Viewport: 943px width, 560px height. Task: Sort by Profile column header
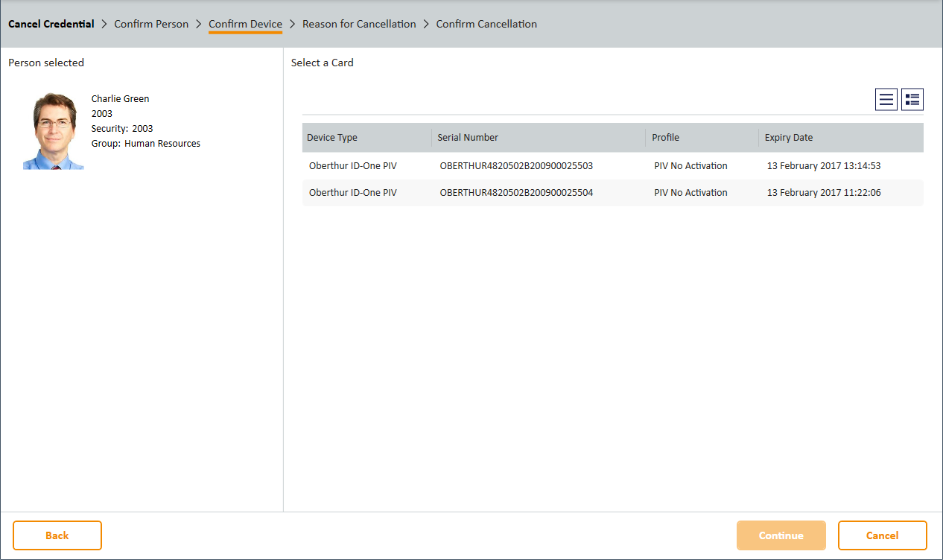[x=665, y=138]
